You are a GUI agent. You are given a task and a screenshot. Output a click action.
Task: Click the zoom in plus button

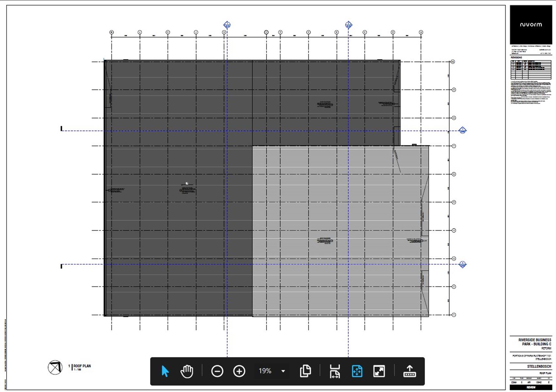coord(239,371)
